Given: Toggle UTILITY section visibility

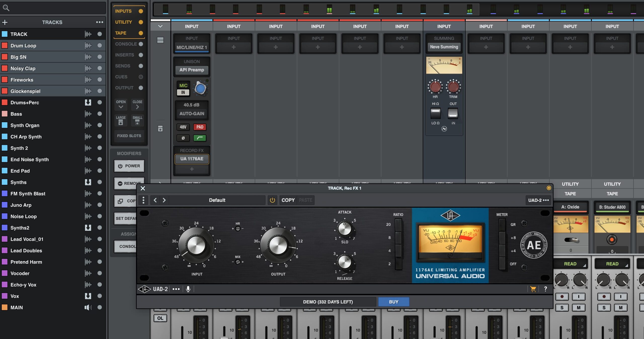Looking at the screenshot, I should point(141,22).
